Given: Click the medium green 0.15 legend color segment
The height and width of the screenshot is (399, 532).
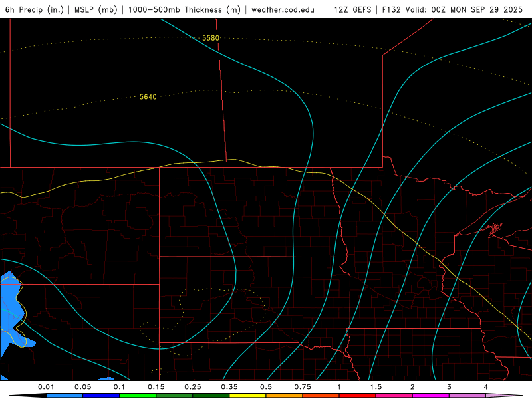Looking at the screenshot, I should [x=174, y=396].
